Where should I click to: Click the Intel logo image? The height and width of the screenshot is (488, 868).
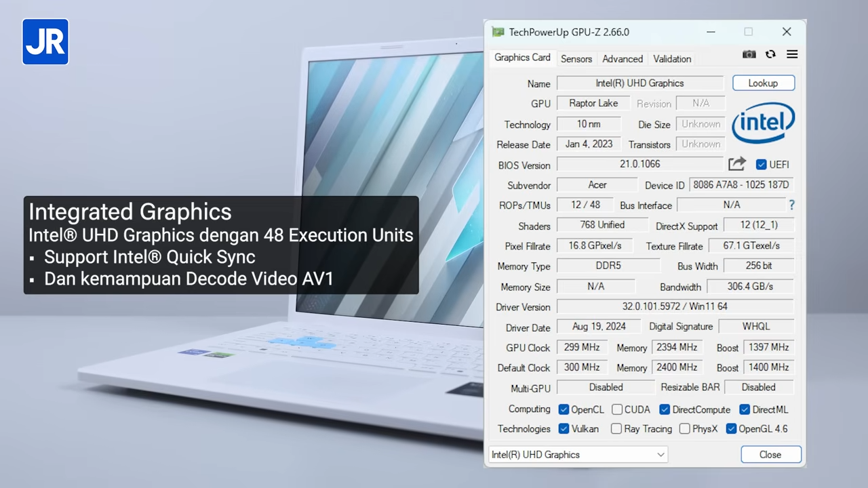[x=764, y=123]
